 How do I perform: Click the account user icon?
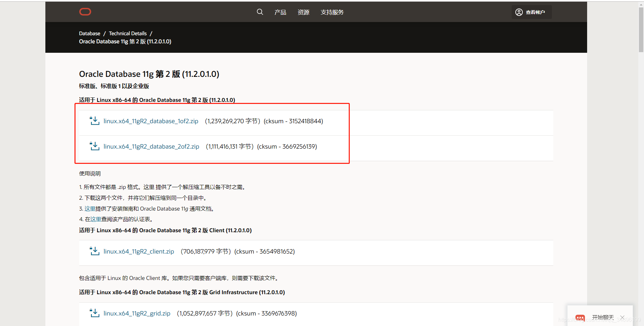point(519,12)
